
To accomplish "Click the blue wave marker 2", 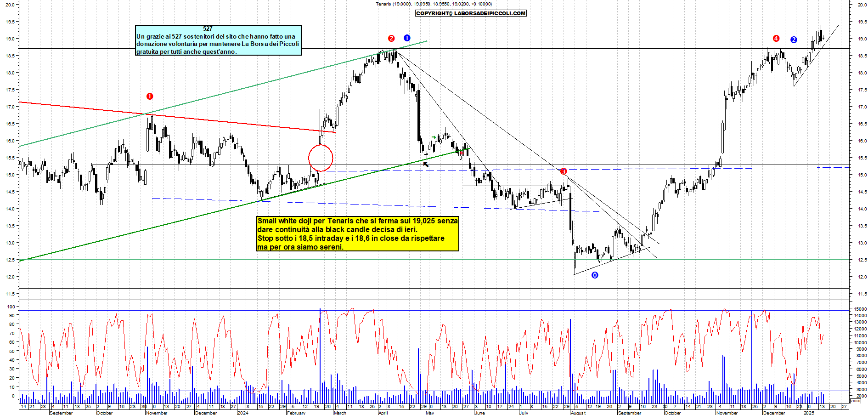I will (794, 40).
